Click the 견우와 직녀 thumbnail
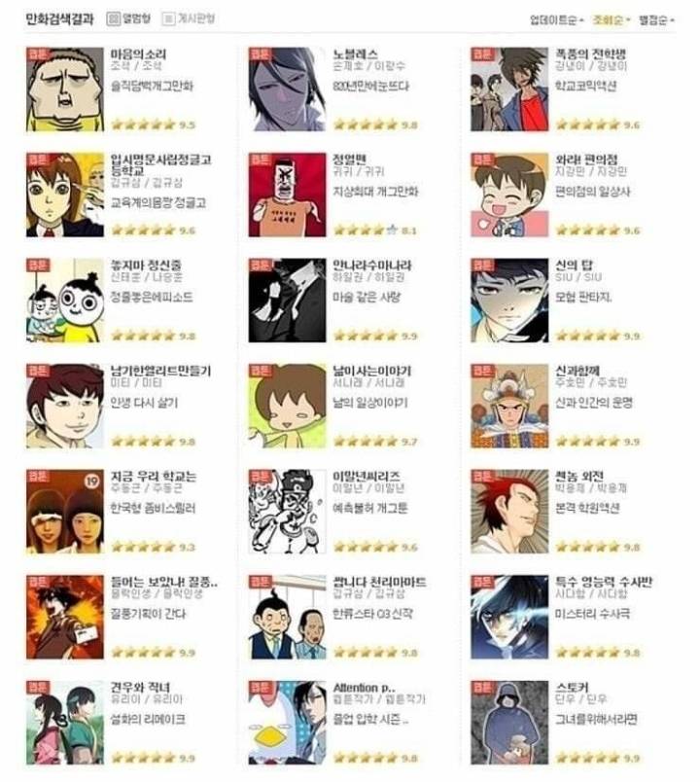This screenshot has width=700, height=782. pos(65,723)
